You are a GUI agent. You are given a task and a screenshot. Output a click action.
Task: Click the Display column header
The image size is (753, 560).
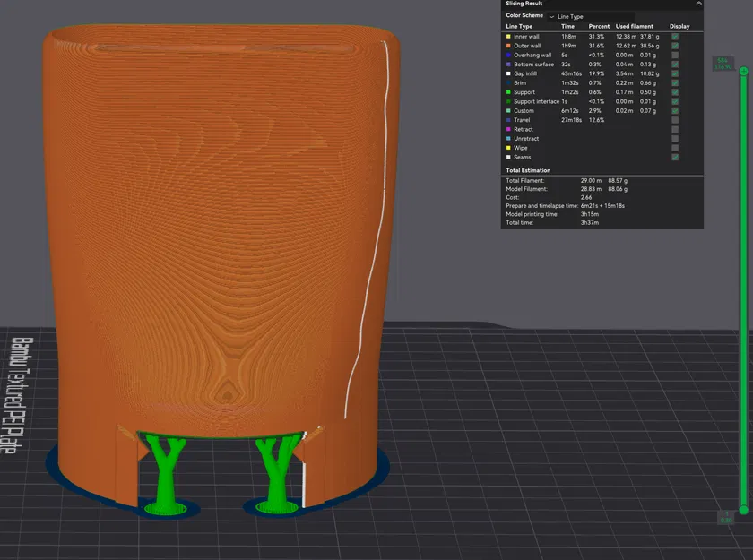click(679, 26)
